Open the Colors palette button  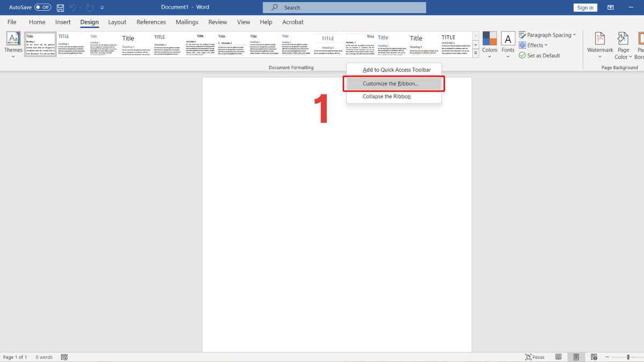pyautogui.click(x=489, y=44)
